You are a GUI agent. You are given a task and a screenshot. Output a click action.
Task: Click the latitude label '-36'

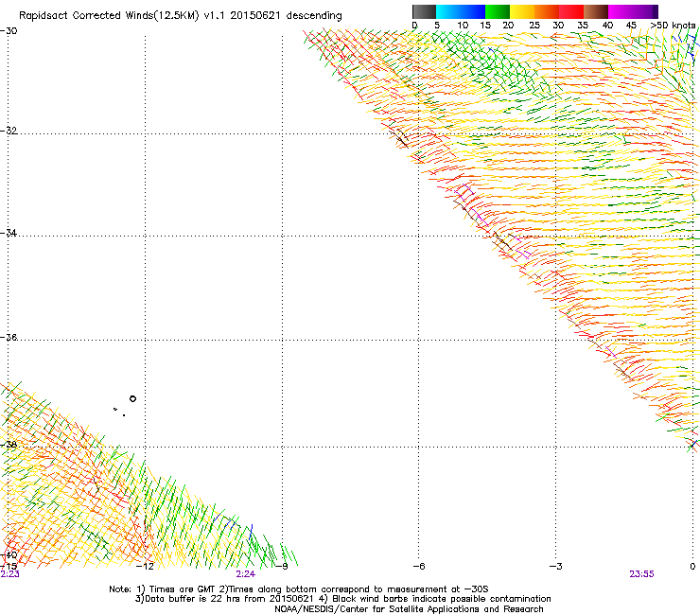pyautogui.click(x=9, y=337)
